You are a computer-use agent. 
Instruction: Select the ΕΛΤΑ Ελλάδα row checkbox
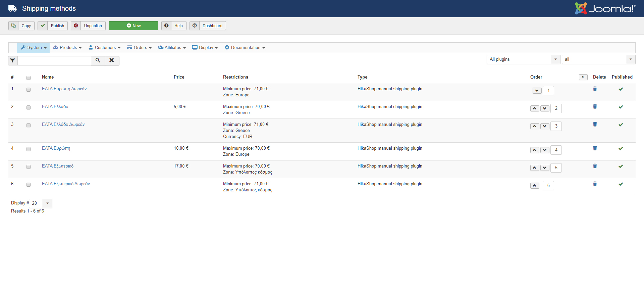click(29, 107)
